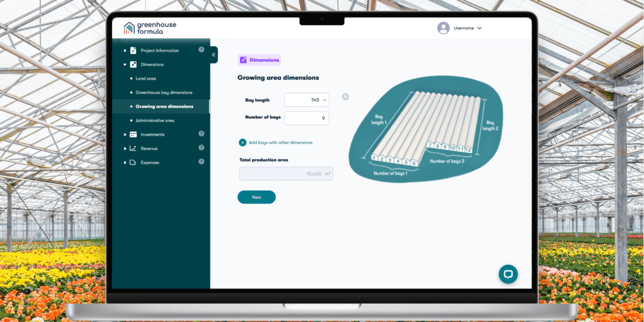The width and height of the screenshot is (644, 322).
Task: Click Add bays with other dimensions
Action: click(276, 143)
